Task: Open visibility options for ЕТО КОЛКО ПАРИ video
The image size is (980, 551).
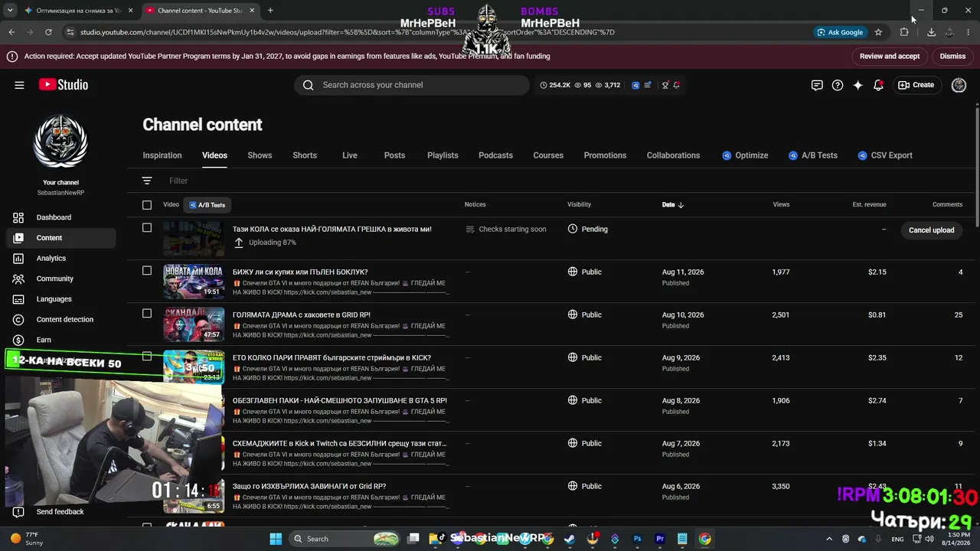Action: [585, 357]
